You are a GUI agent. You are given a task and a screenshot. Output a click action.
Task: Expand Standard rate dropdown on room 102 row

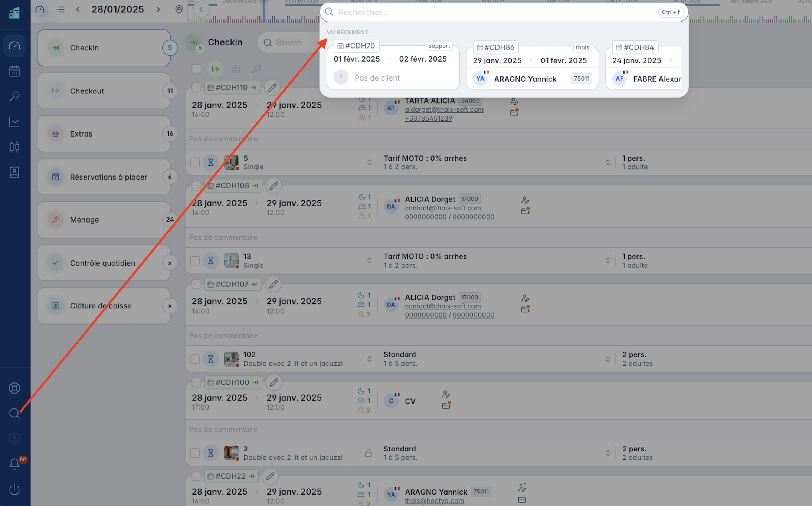[x=608, y=359]
